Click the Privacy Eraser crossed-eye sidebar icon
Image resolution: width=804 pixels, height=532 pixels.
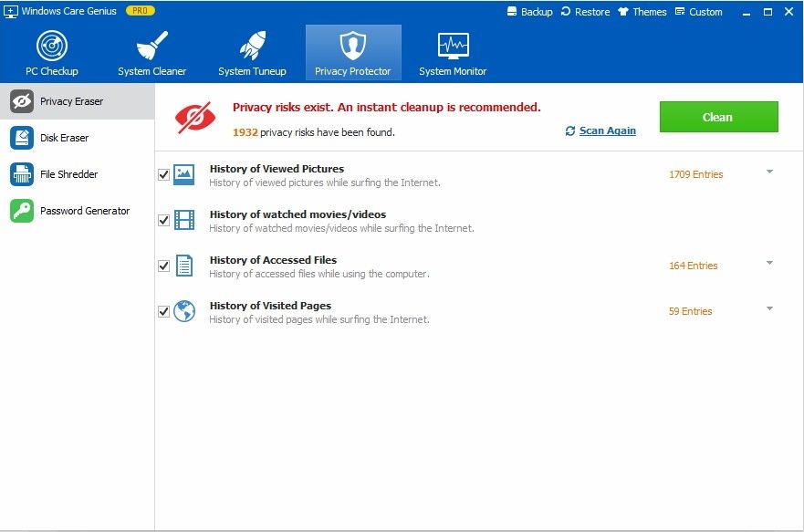pyautogui.click(x=22, y=101)
